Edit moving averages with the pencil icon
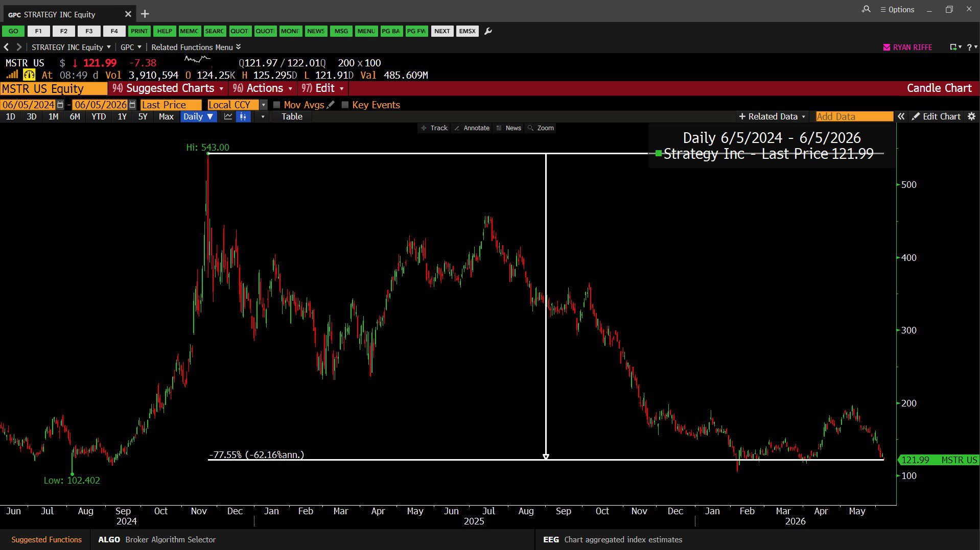Screen dimensions: 980x550 [331, 105]
